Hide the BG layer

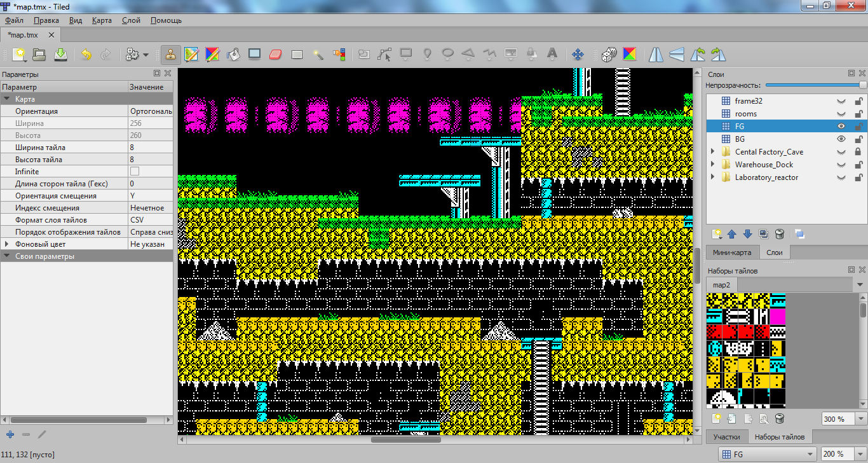pos(841,139)
